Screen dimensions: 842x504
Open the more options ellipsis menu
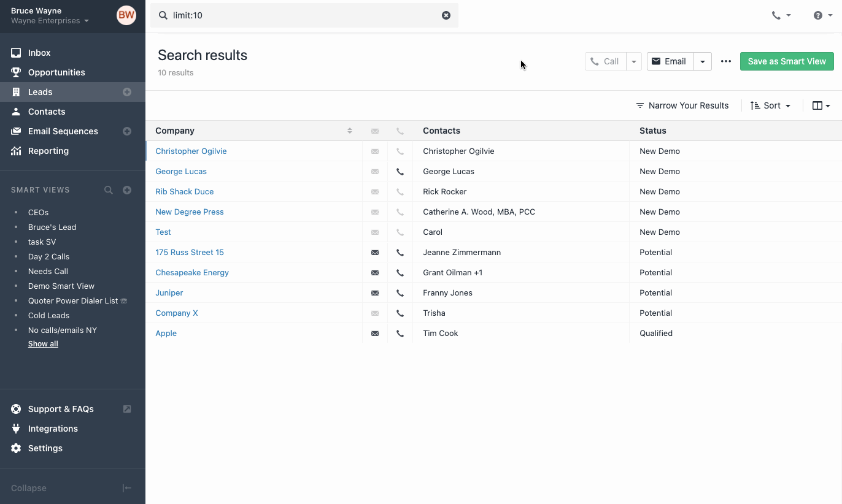click(x=726, y=61)
